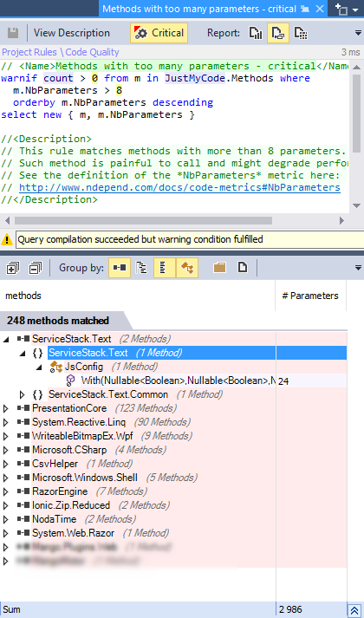The height and width of the screenshot is (618, 364).
Task: Expand the WriteableBitmapEx.Wpf assembly node
Action: point(5,436)
